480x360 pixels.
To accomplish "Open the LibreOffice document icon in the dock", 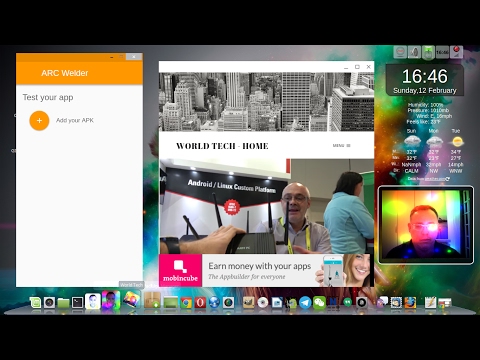I will [x=277, y=302].
